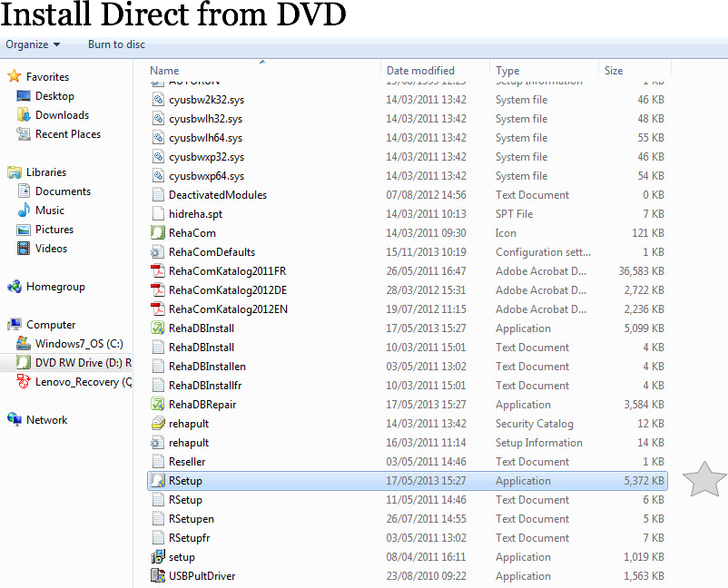The height and width of the screenshot is (588, 728).
Task: Click the Videos library film icon
Action: tap(24, 249)
